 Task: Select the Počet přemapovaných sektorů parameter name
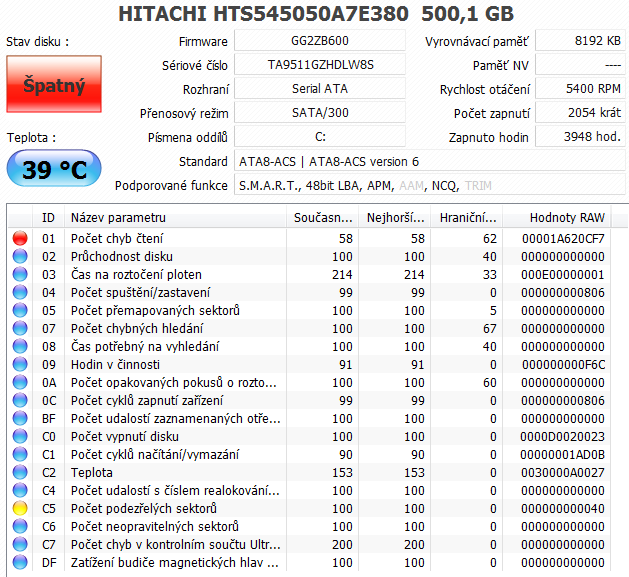pos(155,311)
